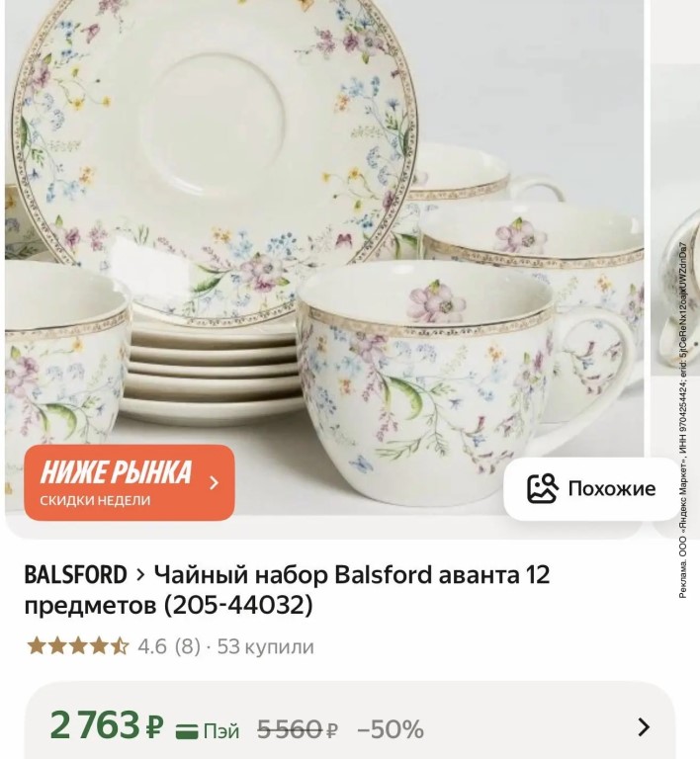Screen dimensions: 700x759
Task: Tap the Пэй payment label
Action: [221, 731]
